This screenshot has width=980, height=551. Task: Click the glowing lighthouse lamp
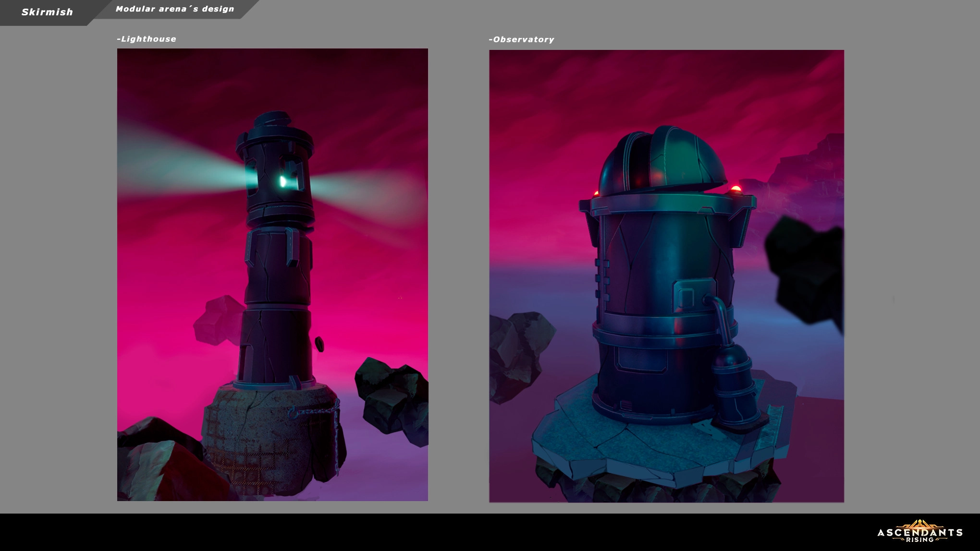283,181
